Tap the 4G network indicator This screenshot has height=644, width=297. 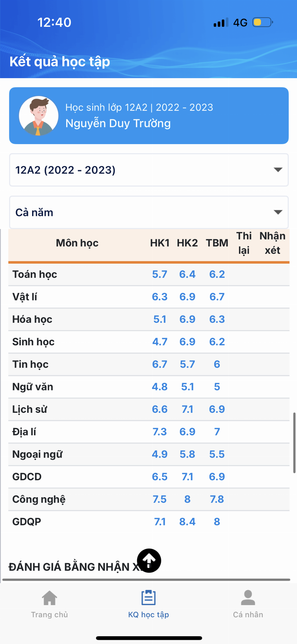[x=240, y=23]
